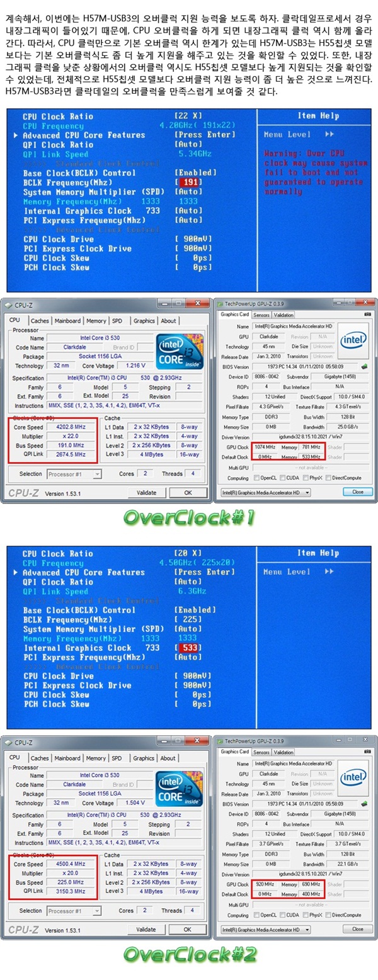Viewport: 378px width, 980px height.
Task: Click OK in the CPU-Z at 4500.4 MHz
Action: 187,929
